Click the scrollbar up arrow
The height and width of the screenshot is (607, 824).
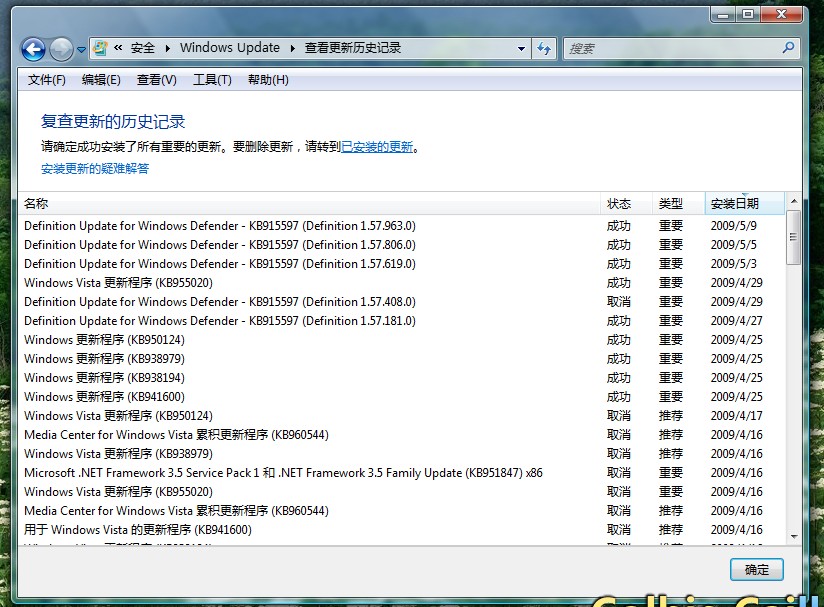click(794, 201)
